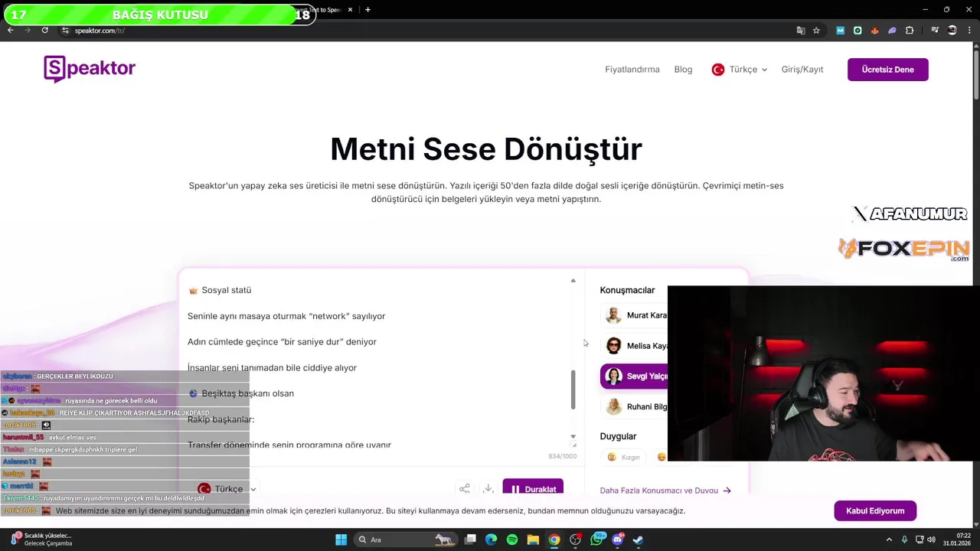Image resolution: width=980 pixels, height=551 pixels.
Task: Click the site info icon in the address bar
Action: pos(65,31)
